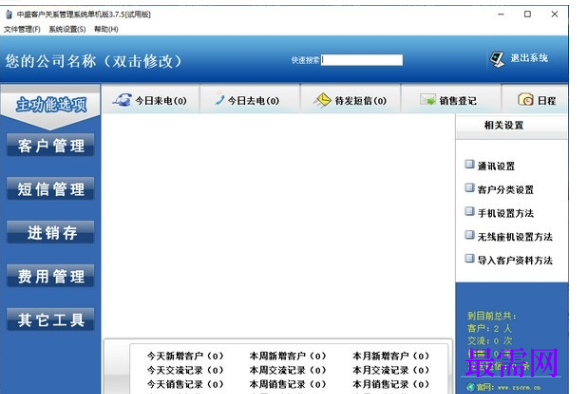Screen dimensions: 577x394
Task: Click 本周销售记录(0) statistic
Action: click(x=288, y=384)
